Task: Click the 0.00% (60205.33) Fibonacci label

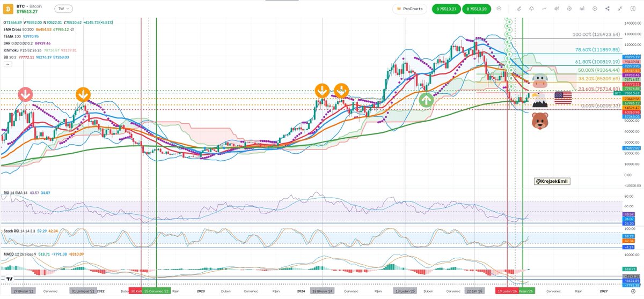Action: [601, 106]
